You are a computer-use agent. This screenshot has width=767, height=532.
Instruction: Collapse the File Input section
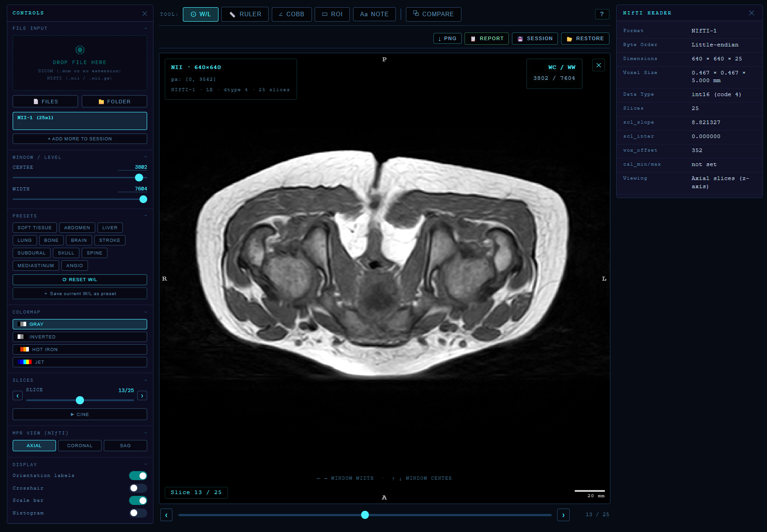145,28
